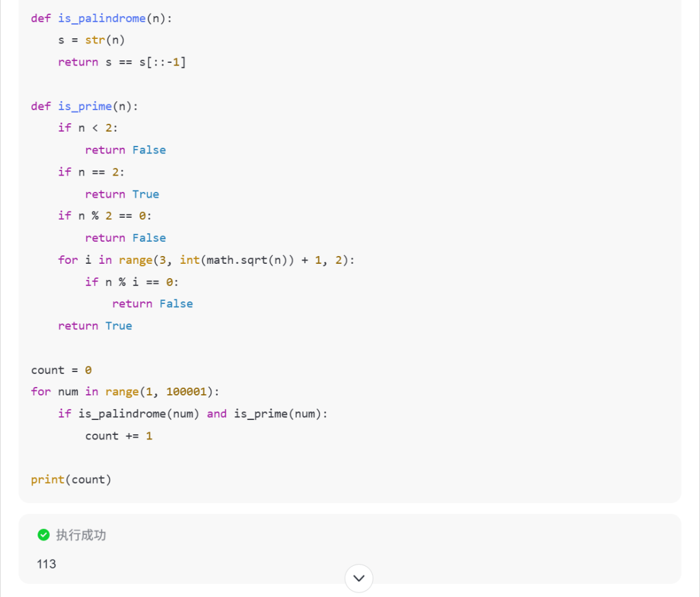Click the 'count = 0' line
Image resolution: width=700 pixels, height=597 pixels.
click(x=61, y=370)
